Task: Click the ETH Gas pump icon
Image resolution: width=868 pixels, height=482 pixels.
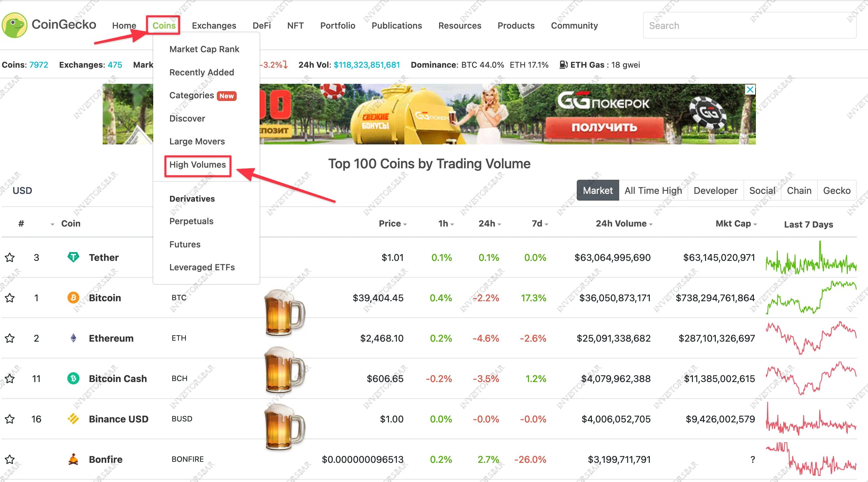Action: [563, 65]
